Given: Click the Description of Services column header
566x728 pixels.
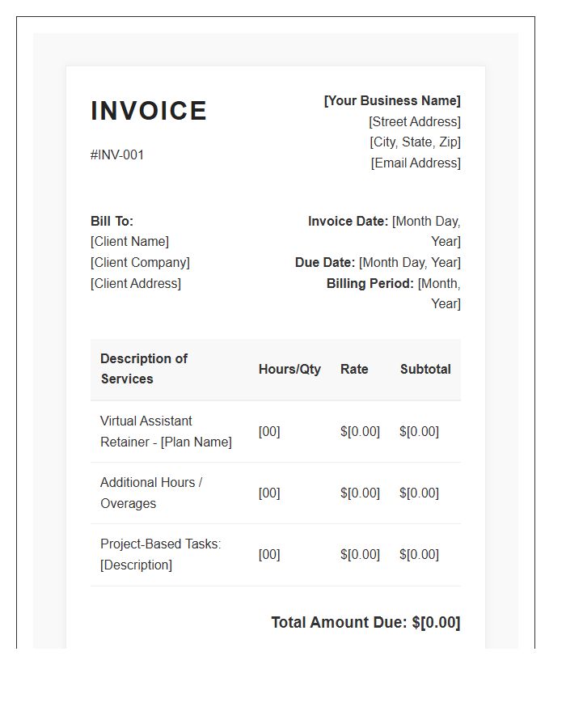Looking at the screenshot, I should click(x=144, y=369).
